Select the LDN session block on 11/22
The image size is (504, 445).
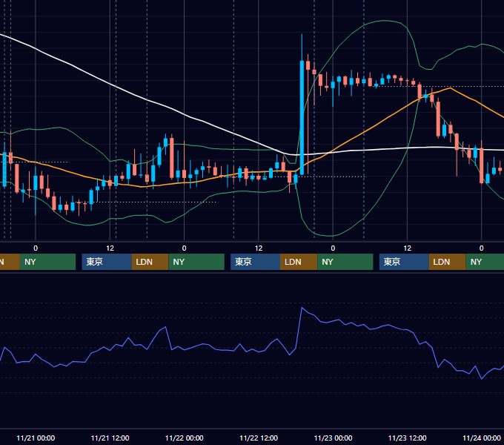coord(299,262)
